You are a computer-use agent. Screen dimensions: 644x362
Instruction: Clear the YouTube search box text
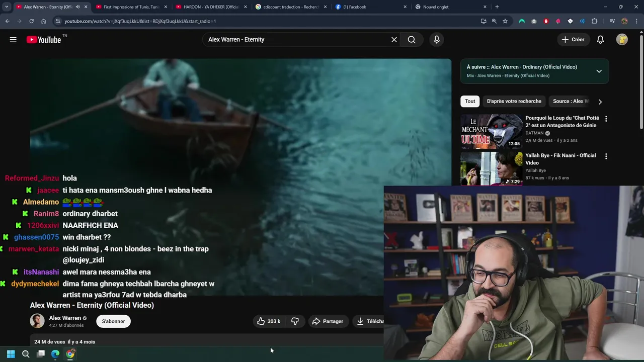click(394, 40)
